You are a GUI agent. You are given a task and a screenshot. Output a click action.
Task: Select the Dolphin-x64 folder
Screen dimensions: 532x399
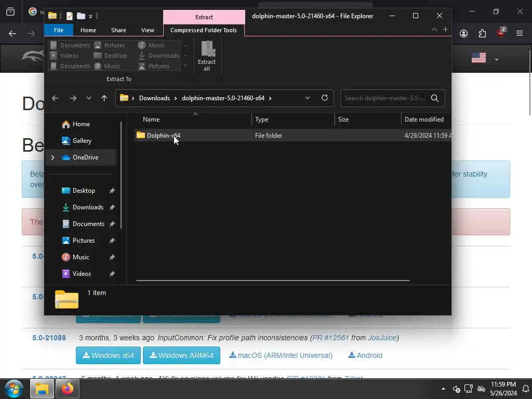coord(163,136)
